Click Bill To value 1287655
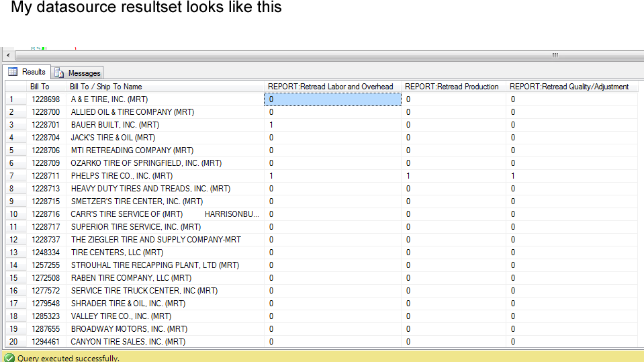 point(46,328)
